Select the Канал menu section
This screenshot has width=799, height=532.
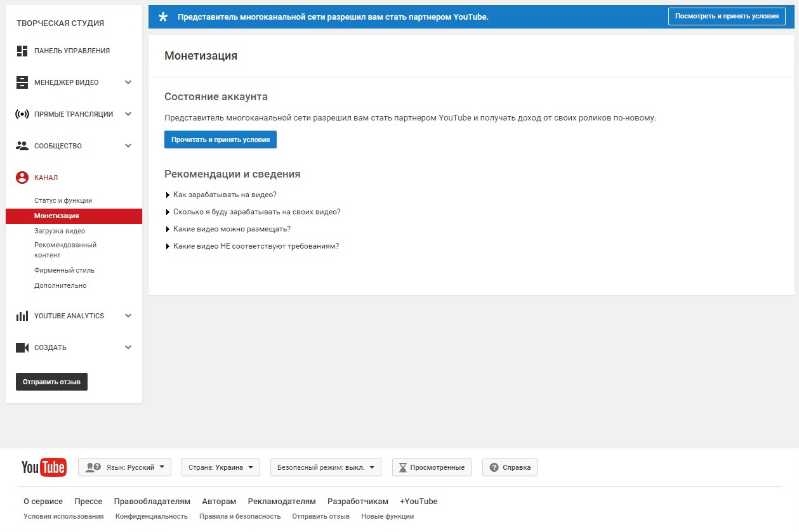(x=46, y=178)
